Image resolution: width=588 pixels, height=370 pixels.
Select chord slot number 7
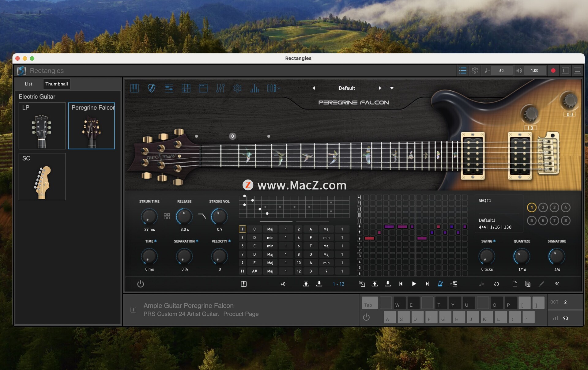tap(242, 254)
